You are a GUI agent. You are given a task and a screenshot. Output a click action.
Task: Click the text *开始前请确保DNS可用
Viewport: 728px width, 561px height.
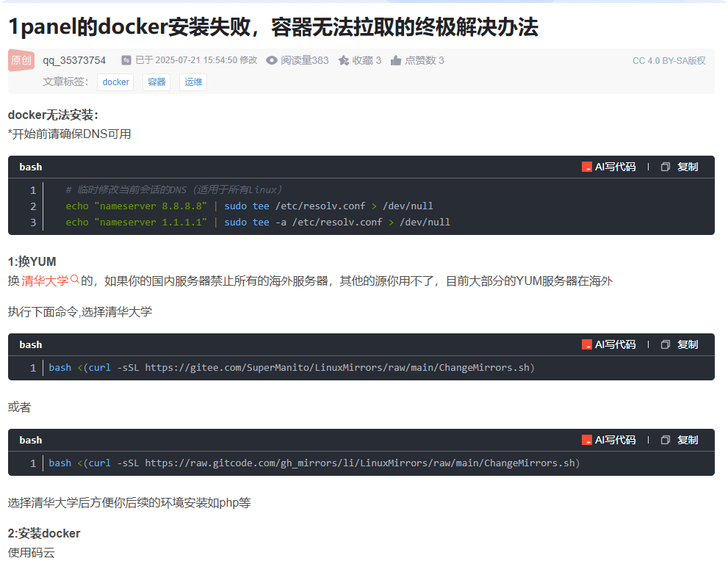[x=69, y=134]
